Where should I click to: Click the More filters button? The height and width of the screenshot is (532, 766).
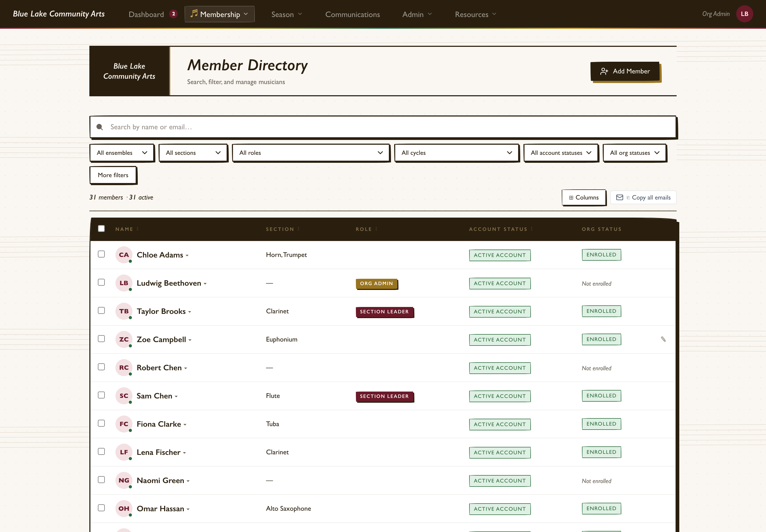click(x=113, y=175)
